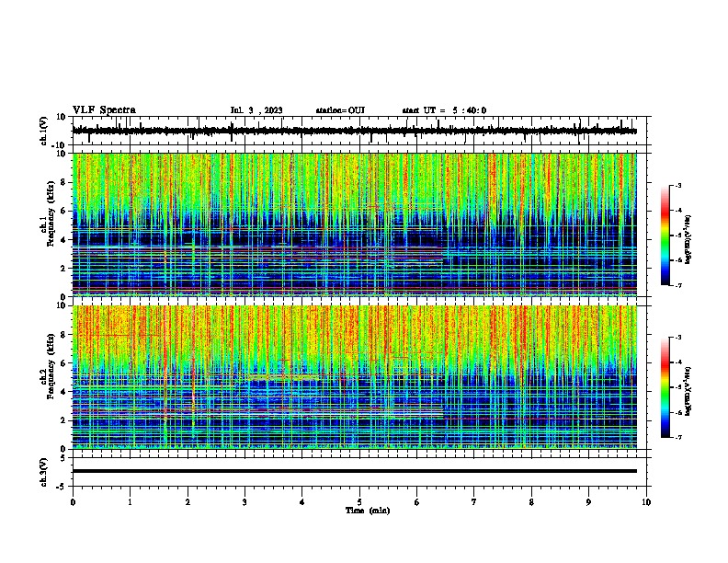Click the date text 'Jul 3, 2023'

tap(256, 110)
